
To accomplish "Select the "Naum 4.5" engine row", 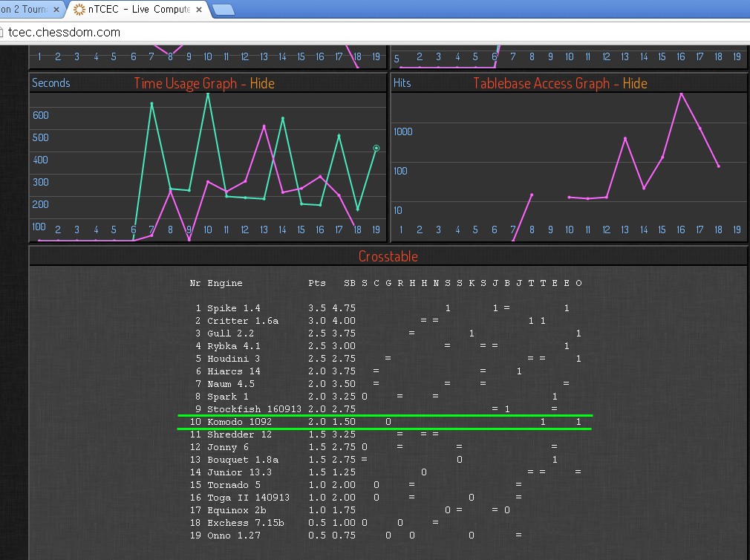I will point(385,383).
